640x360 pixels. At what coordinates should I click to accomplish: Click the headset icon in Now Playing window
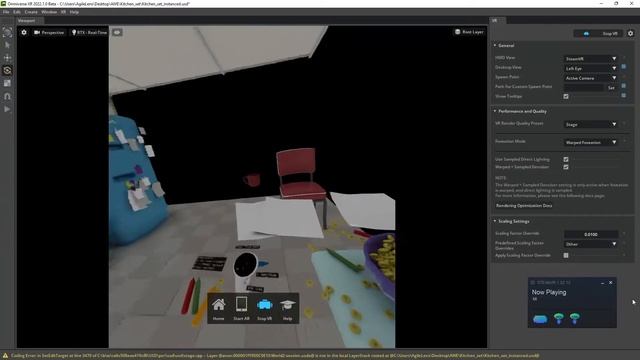tap(540, 319)
